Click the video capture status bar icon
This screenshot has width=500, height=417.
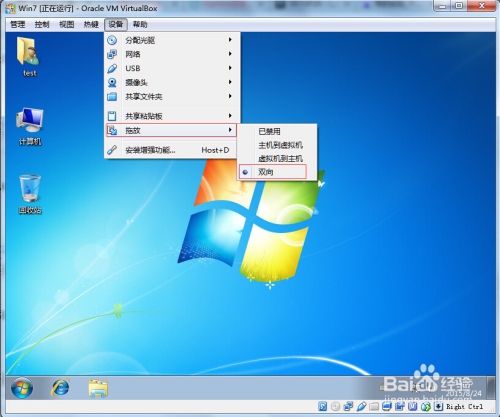(400, 406)
